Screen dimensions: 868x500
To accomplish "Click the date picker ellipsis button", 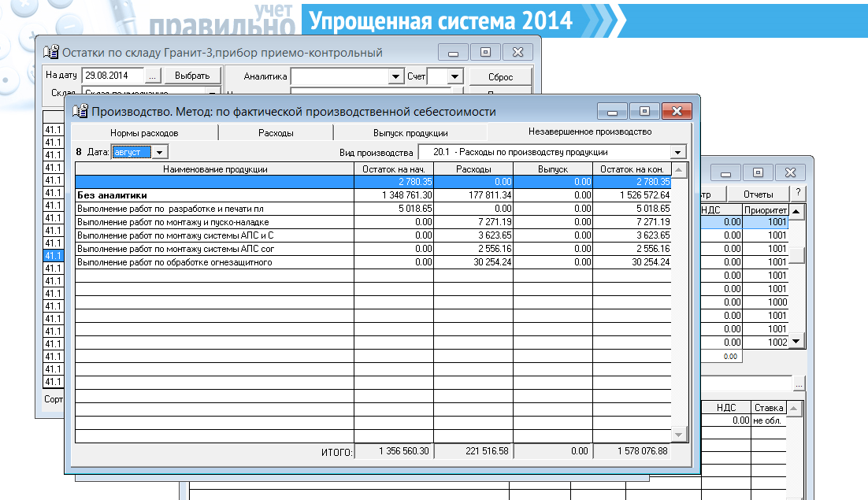I will (153, 76).
